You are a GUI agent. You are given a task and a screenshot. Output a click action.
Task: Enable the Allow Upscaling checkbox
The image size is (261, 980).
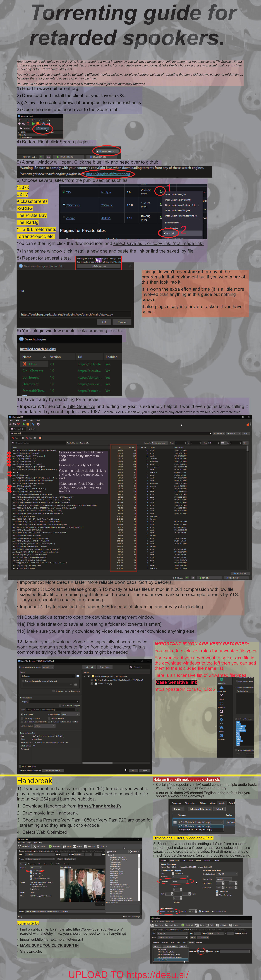point(217,895)
